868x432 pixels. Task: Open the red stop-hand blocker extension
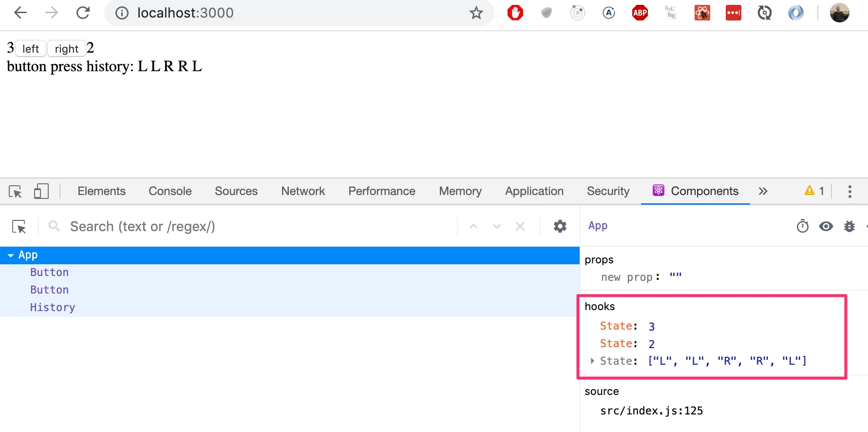pyautogui.click(x=515, y=13)
